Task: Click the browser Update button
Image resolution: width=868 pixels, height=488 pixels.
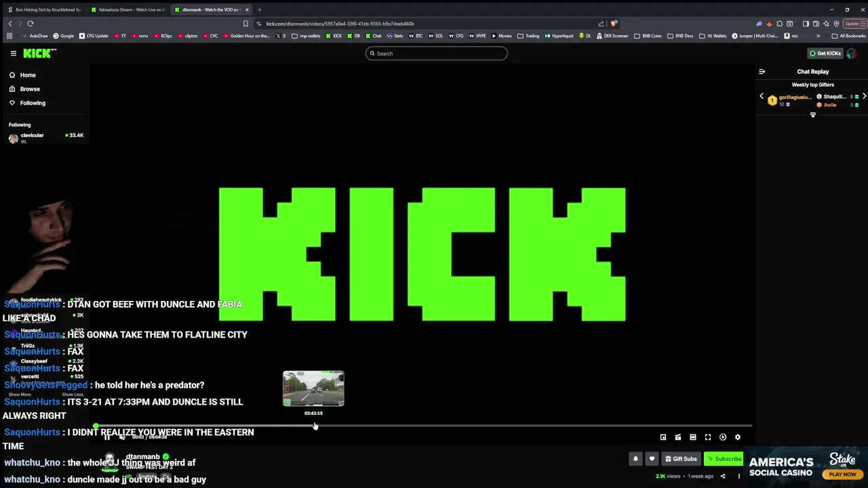Action: click(x=854, y=24)
